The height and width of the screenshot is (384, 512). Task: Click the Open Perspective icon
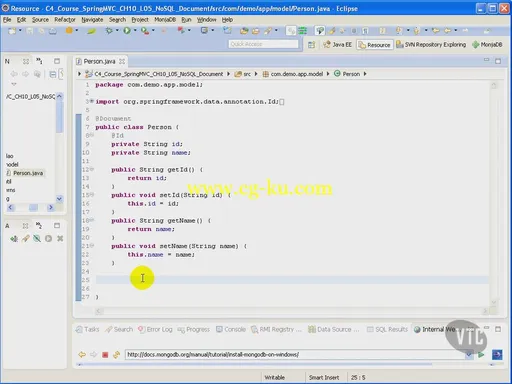[311, 45]
